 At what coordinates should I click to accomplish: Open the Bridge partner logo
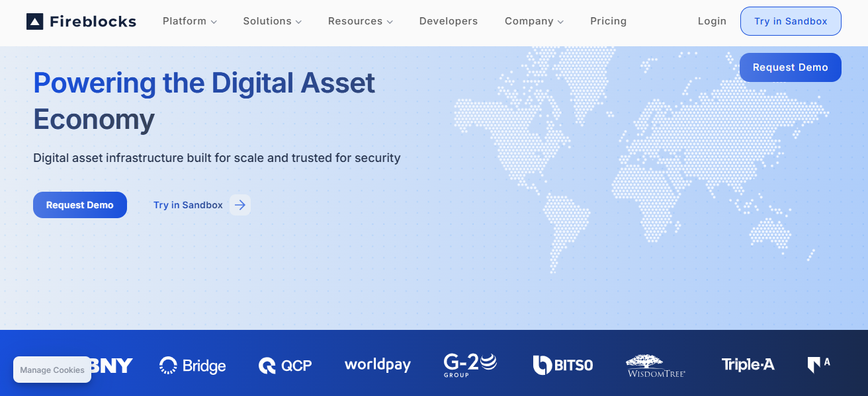[x=193, y=366]
